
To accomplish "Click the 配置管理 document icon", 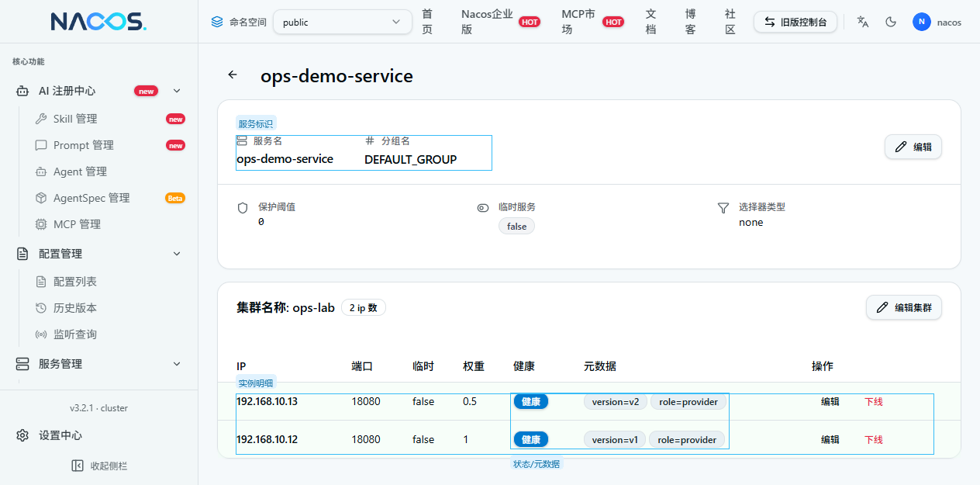I will [22, 254].
